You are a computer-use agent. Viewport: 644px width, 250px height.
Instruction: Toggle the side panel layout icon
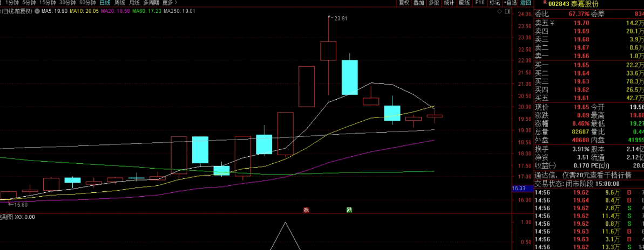pos(507,12)
